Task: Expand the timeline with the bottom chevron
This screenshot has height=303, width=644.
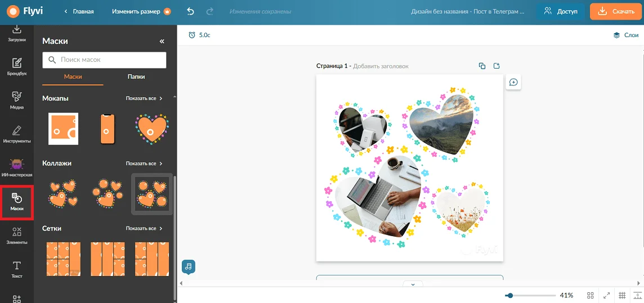Action: tap(413, 284)
